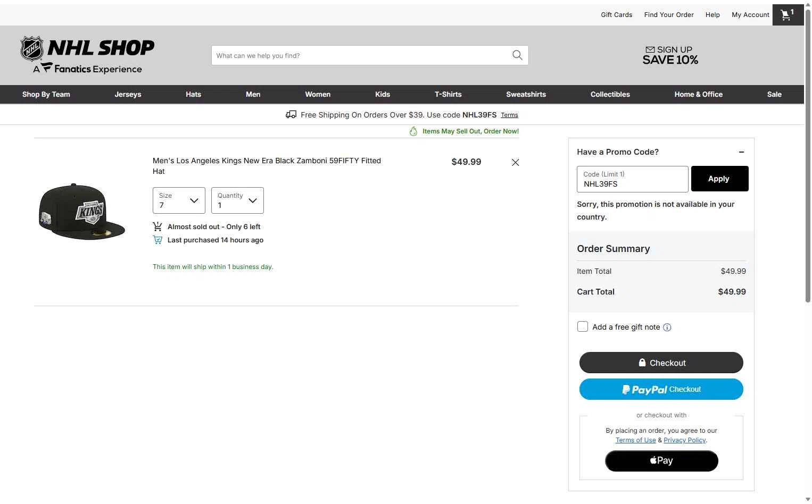812x504 pixels.
Task: Open the Help link
Action: [x=712, y=15]
